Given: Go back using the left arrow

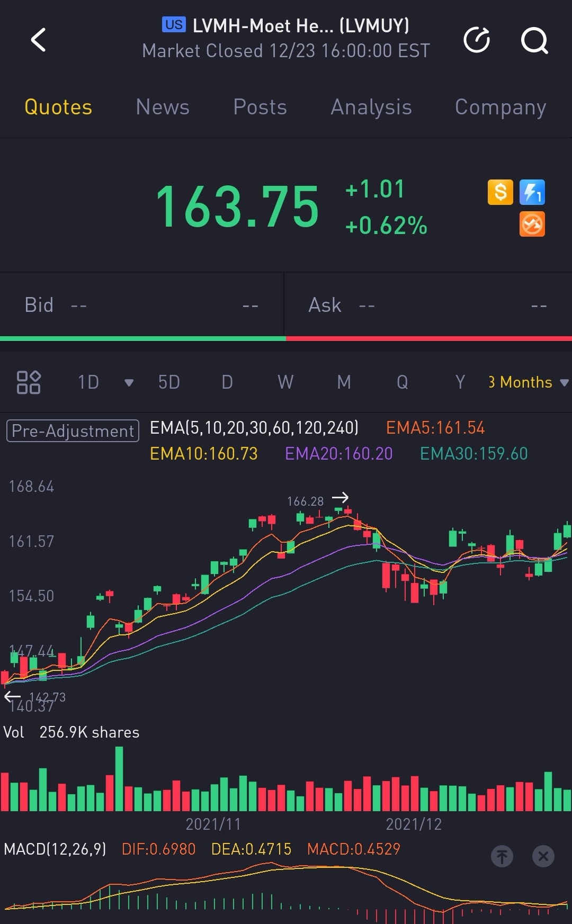Looking at the screenshot, I should (x=39, y=40).
